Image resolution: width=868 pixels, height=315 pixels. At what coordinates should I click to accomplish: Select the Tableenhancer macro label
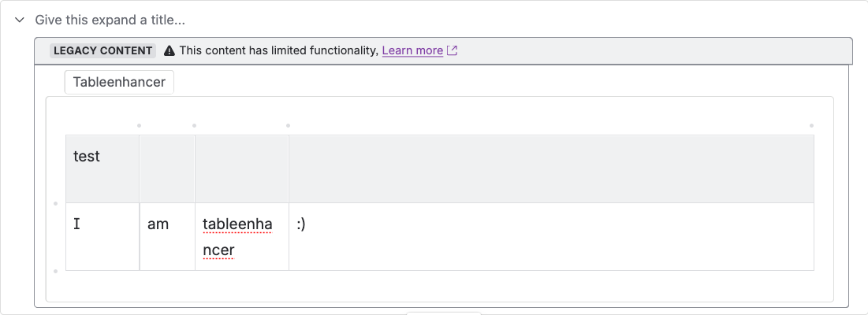click(x=119, y=82)
